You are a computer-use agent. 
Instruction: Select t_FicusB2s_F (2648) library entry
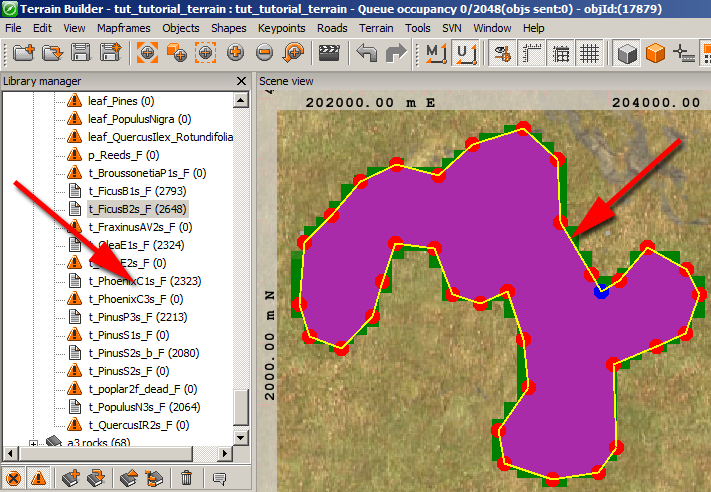pos(137,208)
